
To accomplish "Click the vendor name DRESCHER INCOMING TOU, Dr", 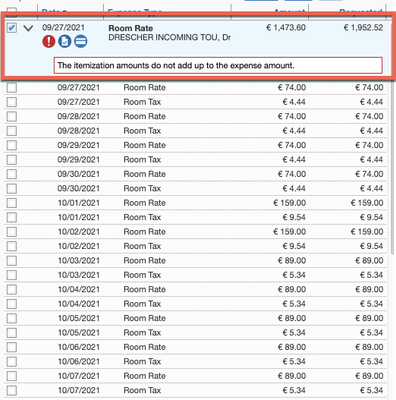I will (x=169, y=37).
